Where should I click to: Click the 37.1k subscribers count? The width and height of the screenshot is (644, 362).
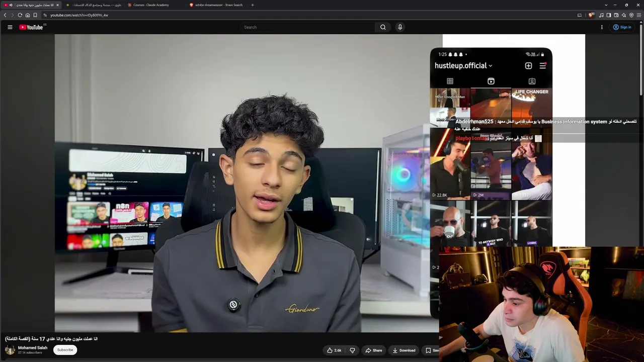tap(30, 353)
